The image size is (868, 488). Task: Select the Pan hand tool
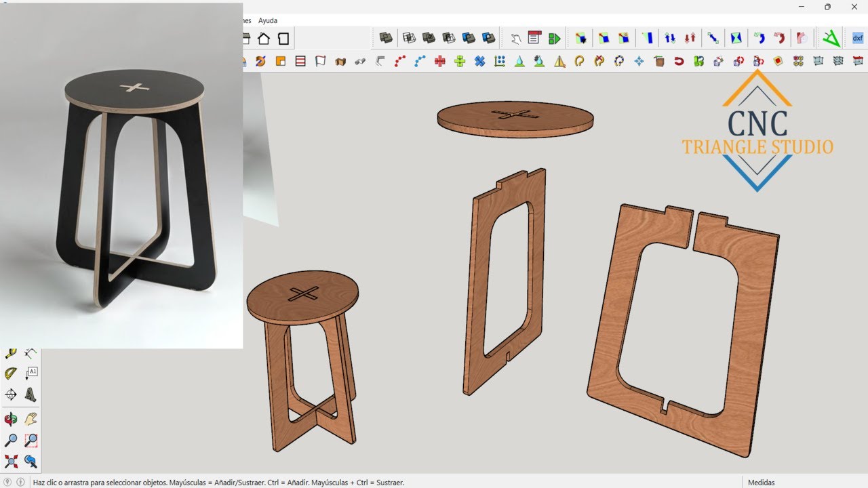(x=31, y=419)
